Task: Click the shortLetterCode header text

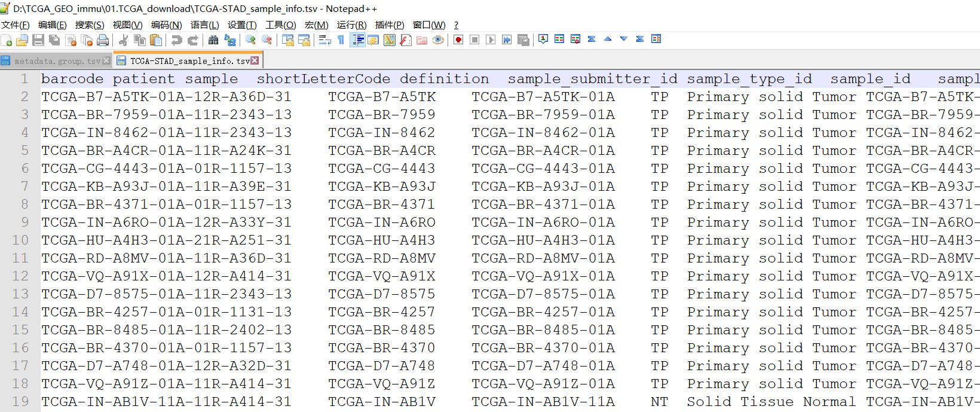Action: click(x=323, y=78)
